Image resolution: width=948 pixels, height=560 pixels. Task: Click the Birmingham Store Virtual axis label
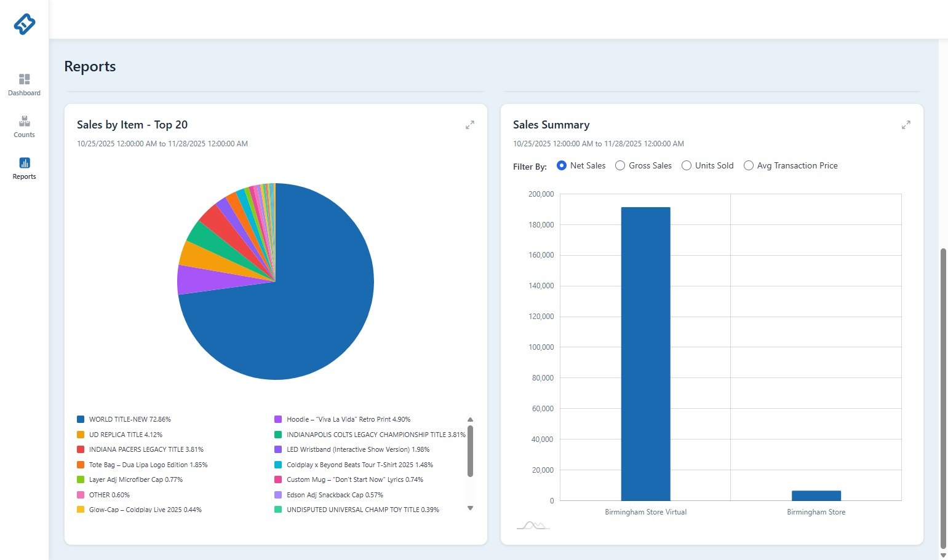pyautogui.click(x=645, y=512)
